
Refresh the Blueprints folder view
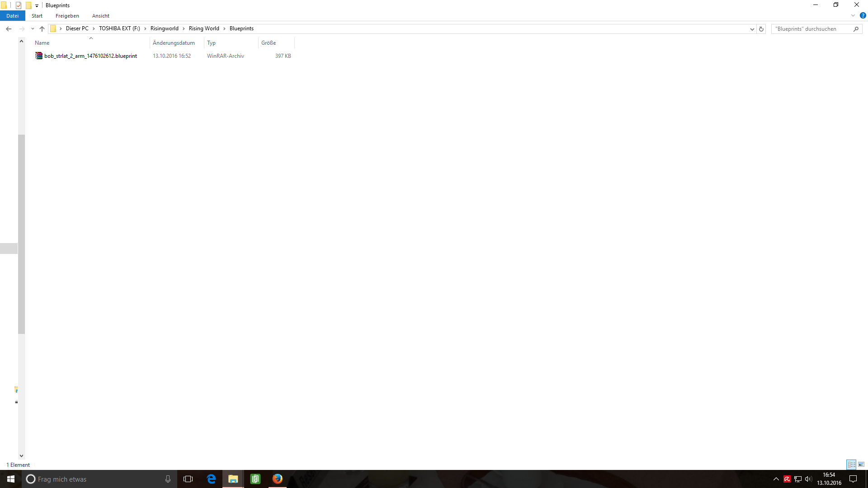pos(761,29)
